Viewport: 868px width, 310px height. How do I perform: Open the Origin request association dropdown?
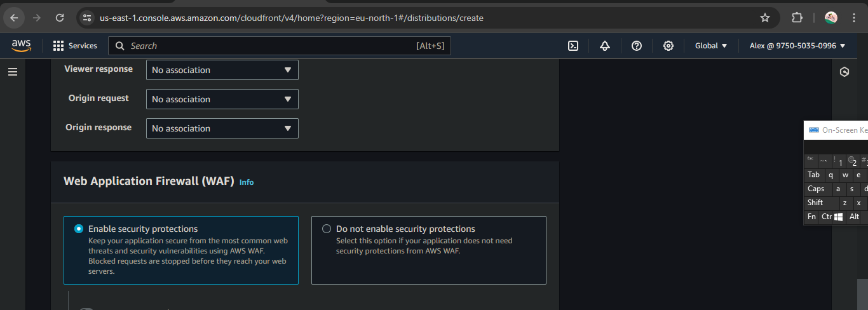(222, 99)
